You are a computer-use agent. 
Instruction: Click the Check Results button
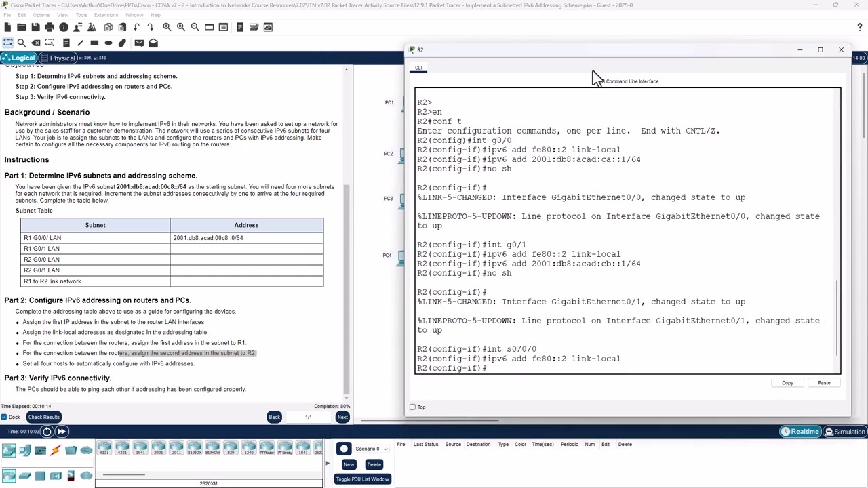[x=44, y=417]
